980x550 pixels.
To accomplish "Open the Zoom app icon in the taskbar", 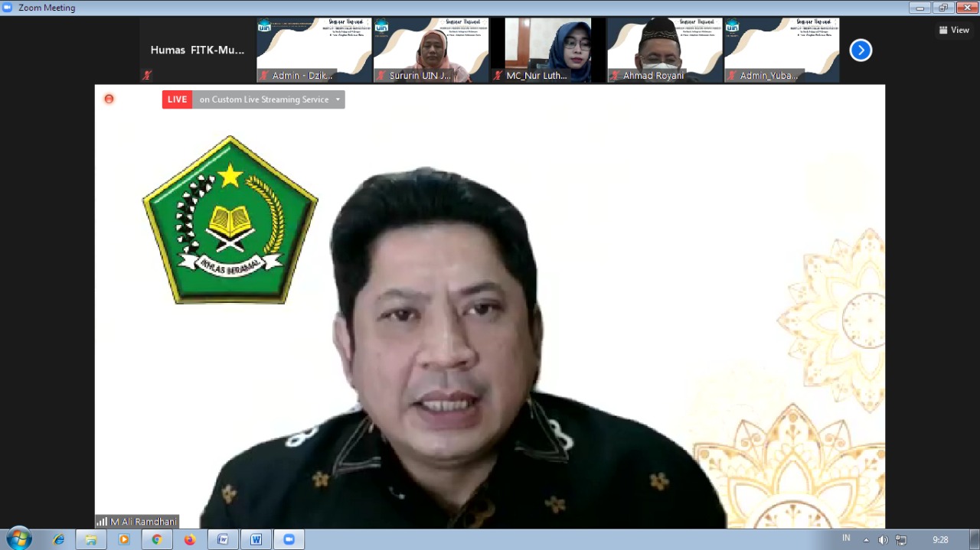I will [289, 539].
